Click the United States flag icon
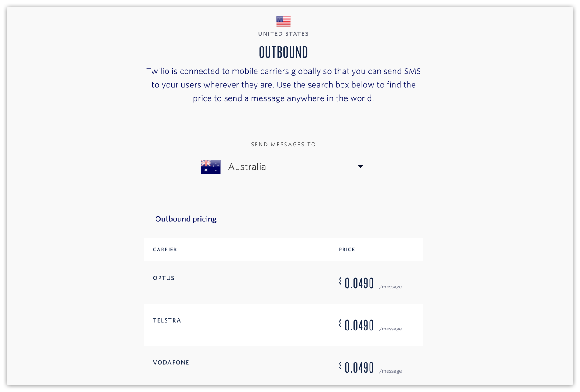The image size is (580, 392). tap(283, 22)
